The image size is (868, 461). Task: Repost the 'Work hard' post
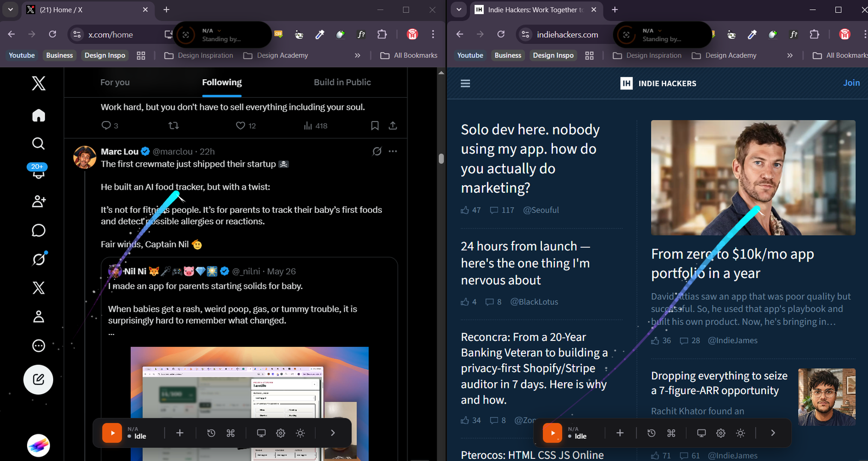point(174,125)
